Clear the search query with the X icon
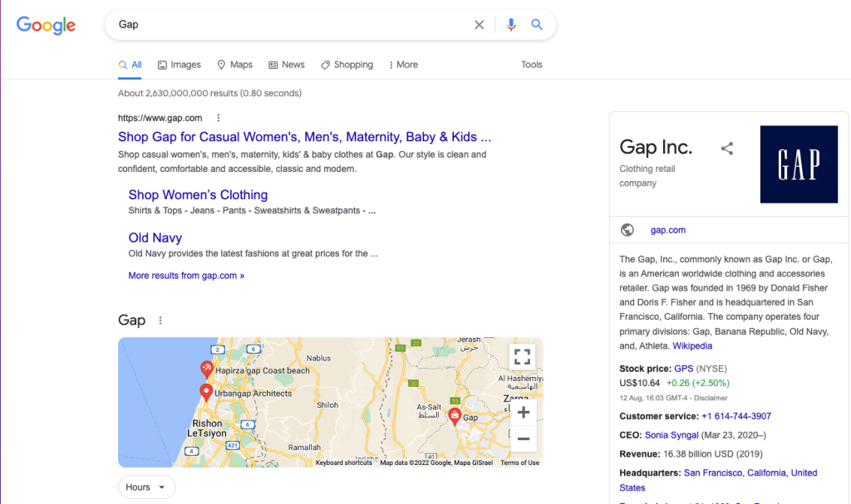 click(480, 24)
